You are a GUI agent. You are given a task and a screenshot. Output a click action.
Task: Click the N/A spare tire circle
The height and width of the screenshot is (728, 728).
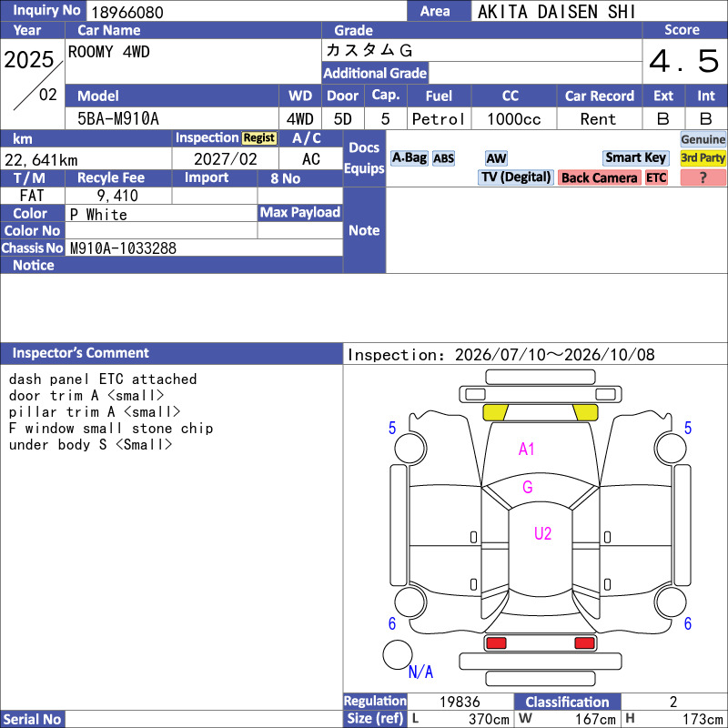click(398, 654)
